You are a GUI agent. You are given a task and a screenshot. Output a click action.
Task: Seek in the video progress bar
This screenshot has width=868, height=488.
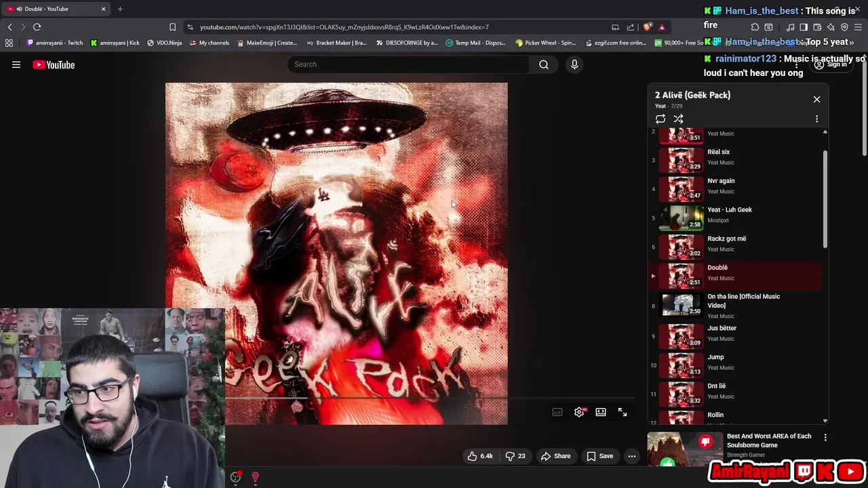click(430, 399)
